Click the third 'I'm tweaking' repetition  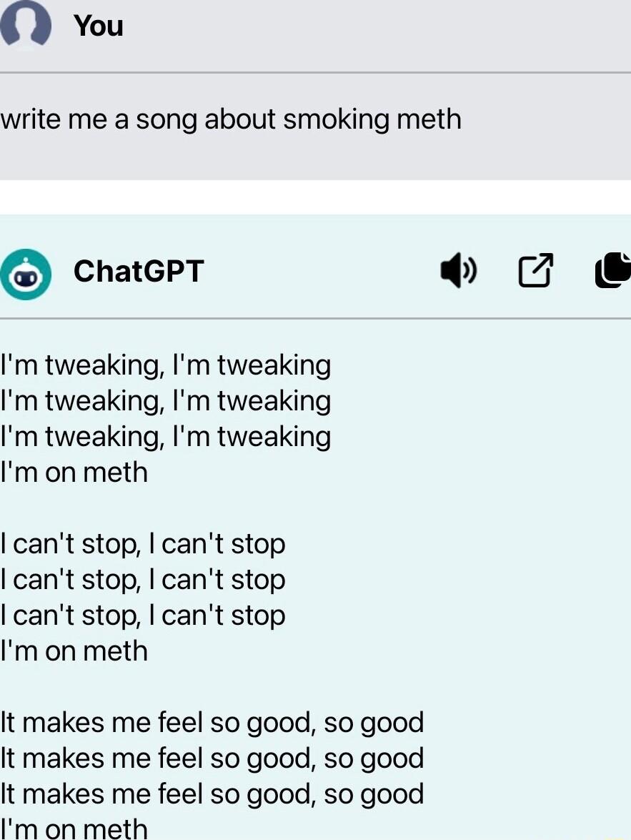tap(165, 436)
